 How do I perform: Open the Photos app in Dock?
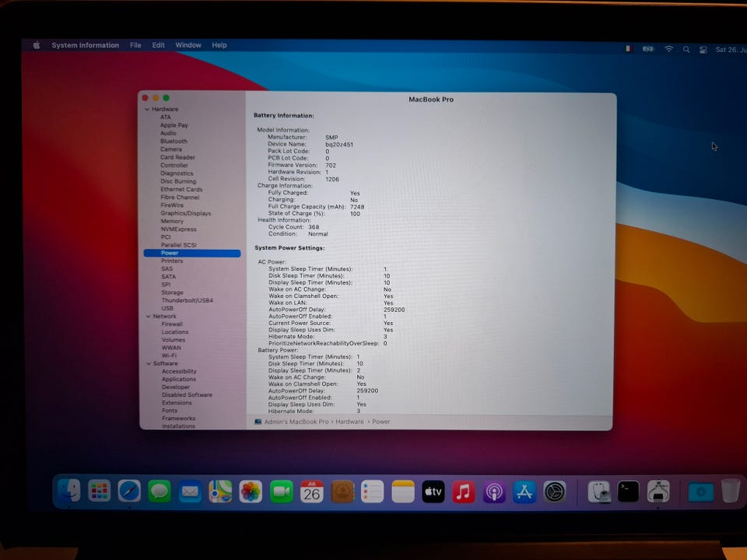click(251, 492)
